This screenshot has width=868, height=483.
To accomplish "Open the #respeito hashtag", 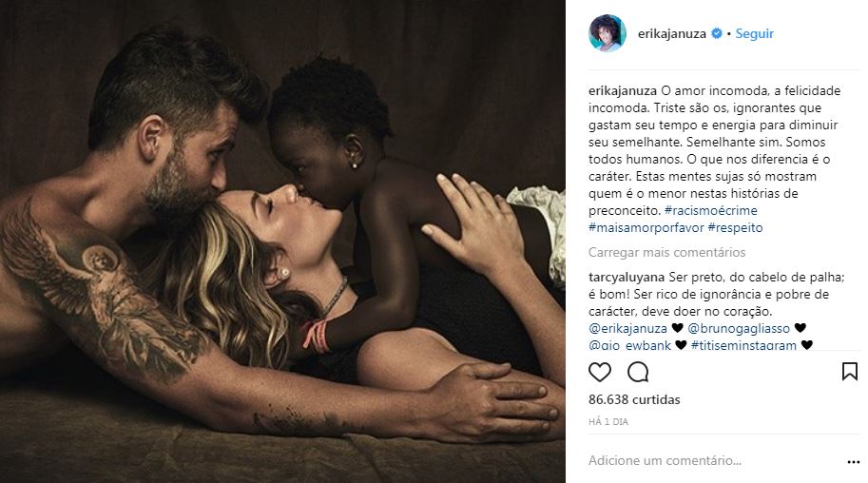I will 735,227.
